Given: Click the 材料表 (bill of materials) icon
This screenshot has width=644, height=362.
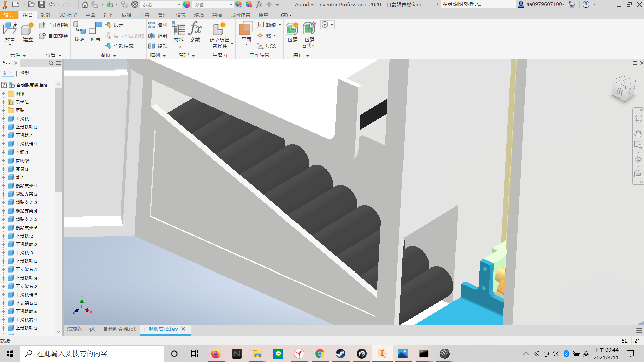Looking at the screenshot, I should coord(179,35).
